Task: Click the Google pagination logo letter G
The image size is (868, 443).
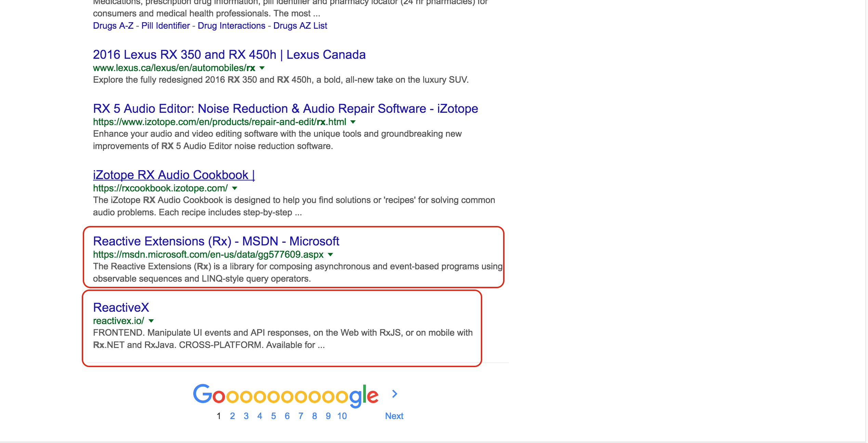Action: coord(202,394)
